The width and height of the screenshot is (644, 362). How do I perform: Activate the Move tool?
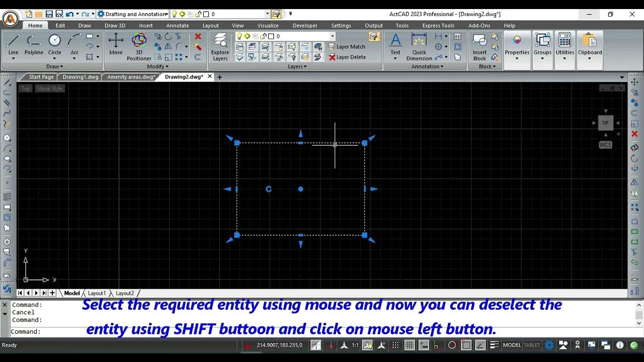[116, 45]
